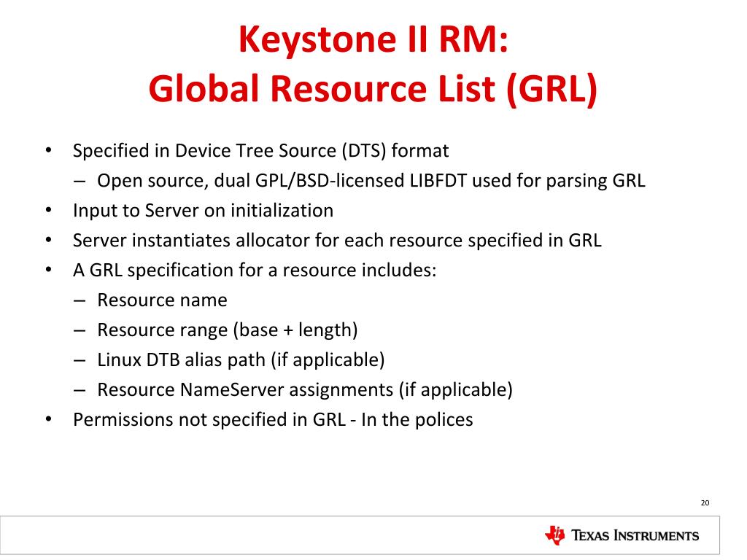Click the sub-bullet about dual GPL/BSD-licensed LIBFDT
The height and width of the screenshot is (560, 747).
[x=371, y=181]
